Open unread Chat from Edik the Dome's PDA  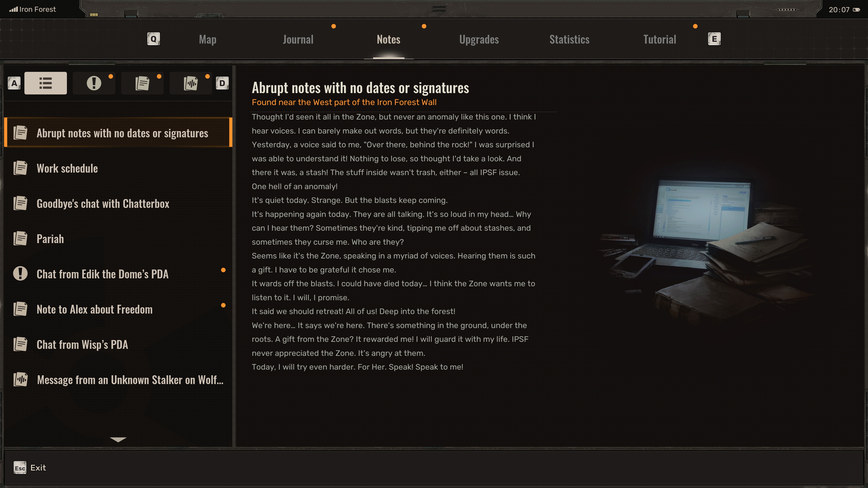pyautogui.click(x=118, y=274)
